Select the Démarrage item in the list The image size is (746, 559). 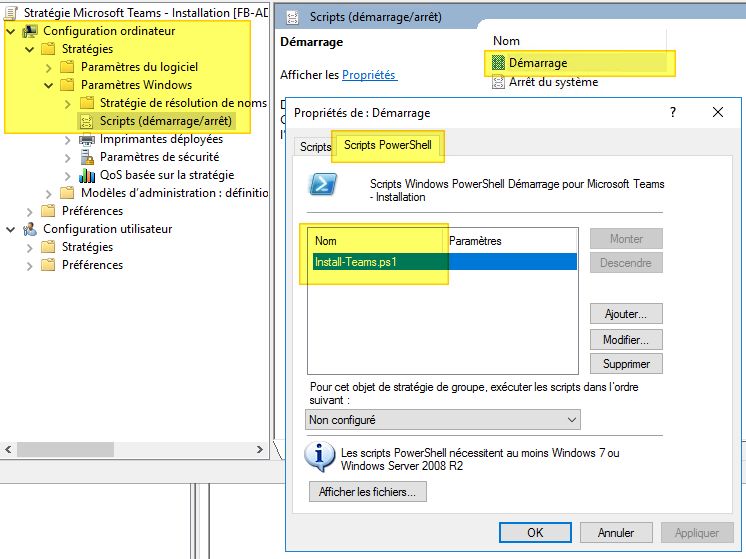(538, 63)
